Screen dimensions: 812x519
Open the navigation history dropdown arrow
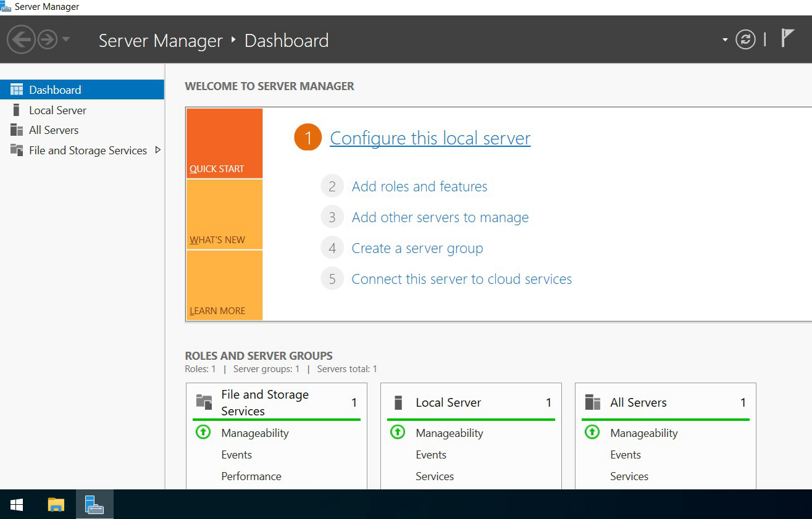click(66, 41)
